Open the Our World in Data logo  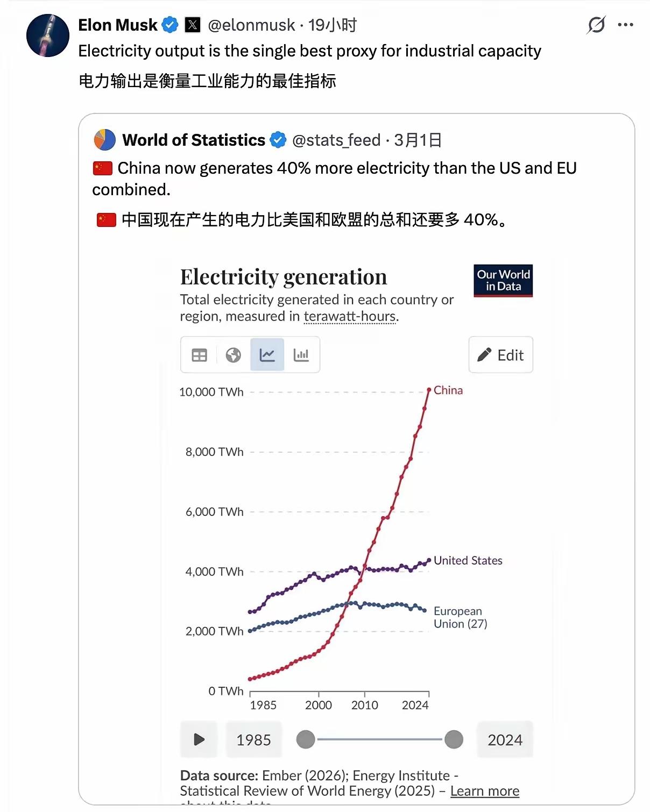pyautogui.click(x=503, y=281)
